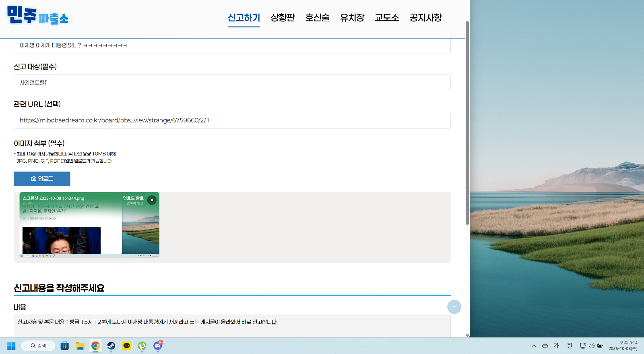Go to the 호신술 menu
Screen dimensions: 644x354
click(x=317, y=18)
